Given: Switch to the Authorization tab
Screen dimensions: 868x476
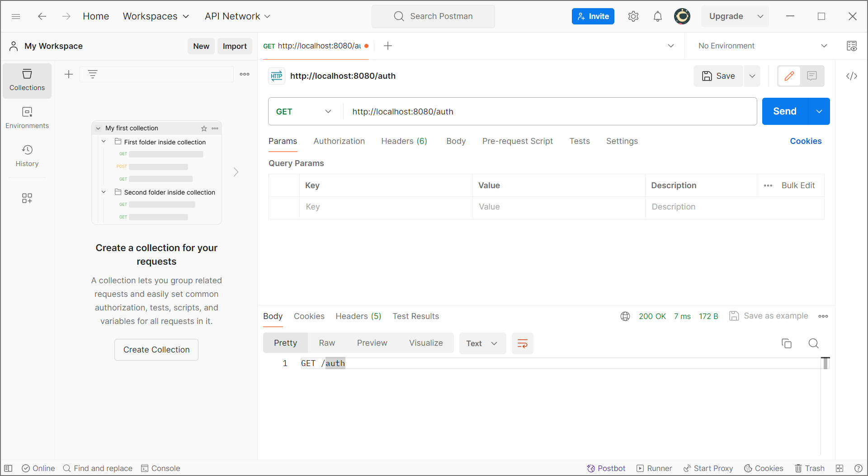Looking at the screenshot, I should point(339,141).
